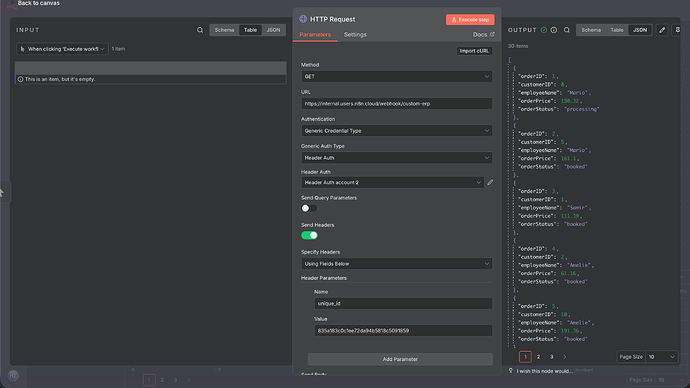The width and height of the screenshot is (690, 388).
Task: Switch the input view to JSON
Action: 273,30
